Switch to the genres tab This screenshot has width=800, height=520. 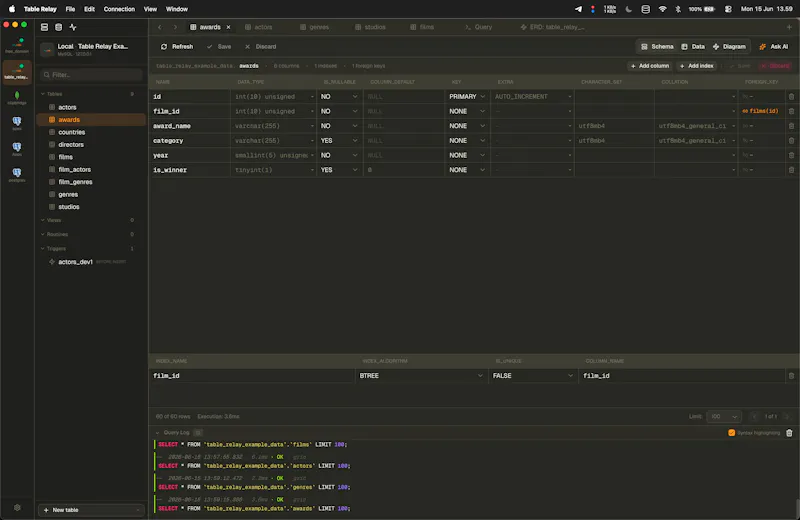[x=314, y=27]
